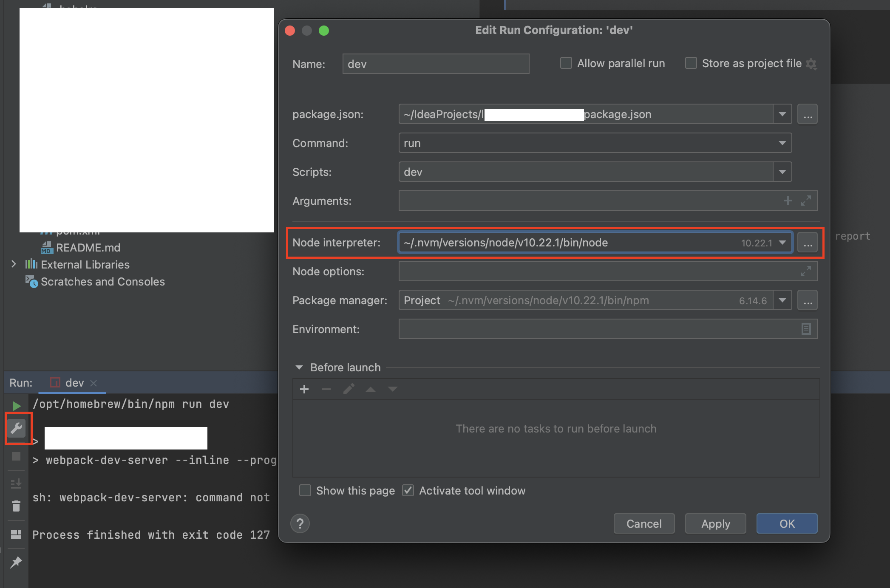Rerun dev with green play icon
This screenshot has width=890, height=588.
(17, 406)
